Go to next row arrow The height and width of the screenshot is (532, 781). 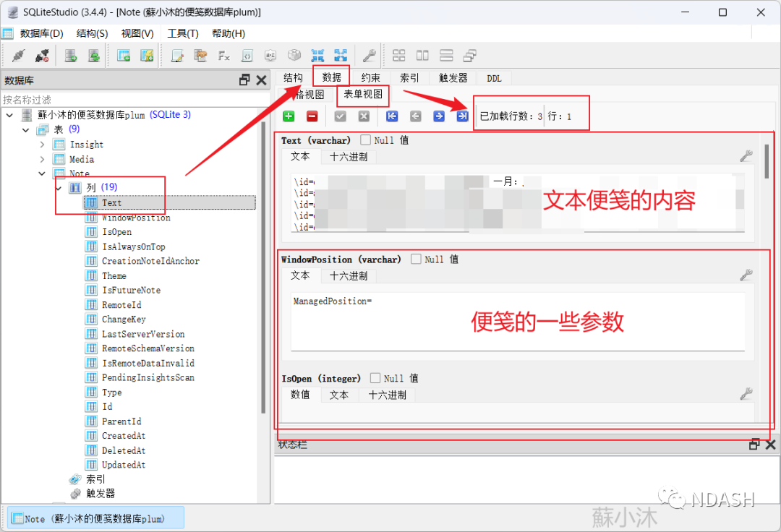439,116
